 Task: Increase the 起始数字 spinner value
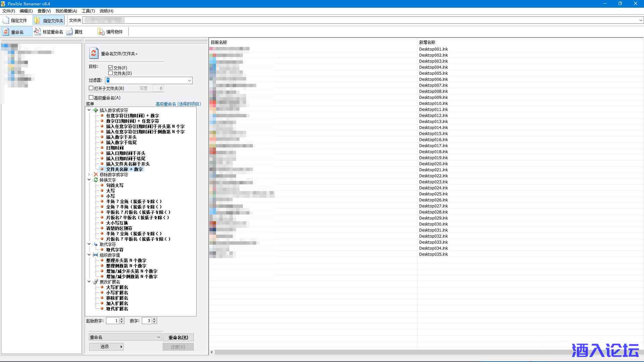point(122,319)
